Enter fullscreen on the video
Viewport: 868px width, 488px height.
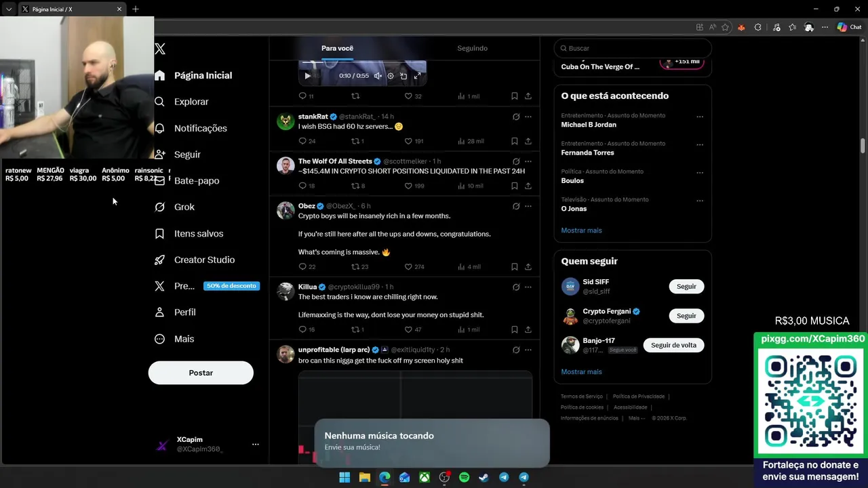[x=417, y=76]
